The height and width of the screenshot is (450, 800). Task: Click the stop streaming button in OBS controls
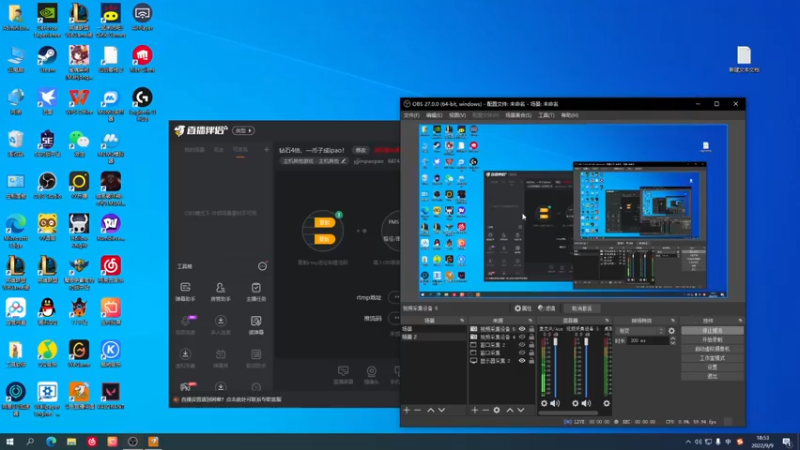pos(712,331)
